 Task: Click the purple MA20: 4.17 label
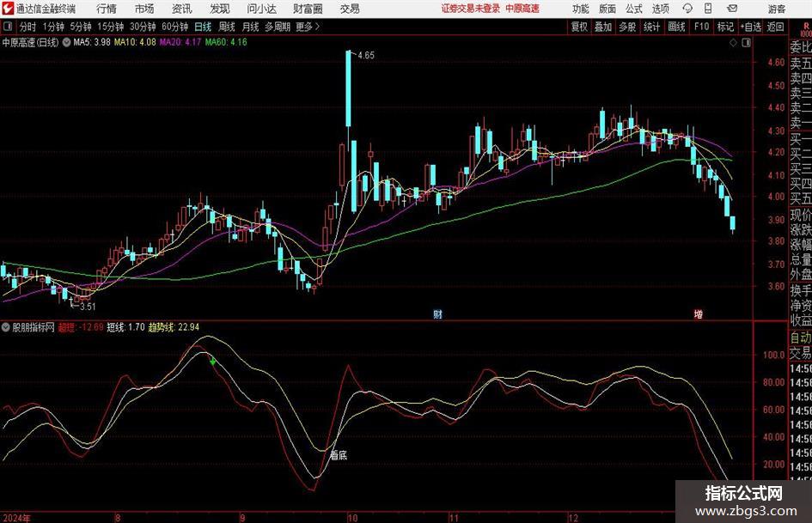click(x=180, y=42)
